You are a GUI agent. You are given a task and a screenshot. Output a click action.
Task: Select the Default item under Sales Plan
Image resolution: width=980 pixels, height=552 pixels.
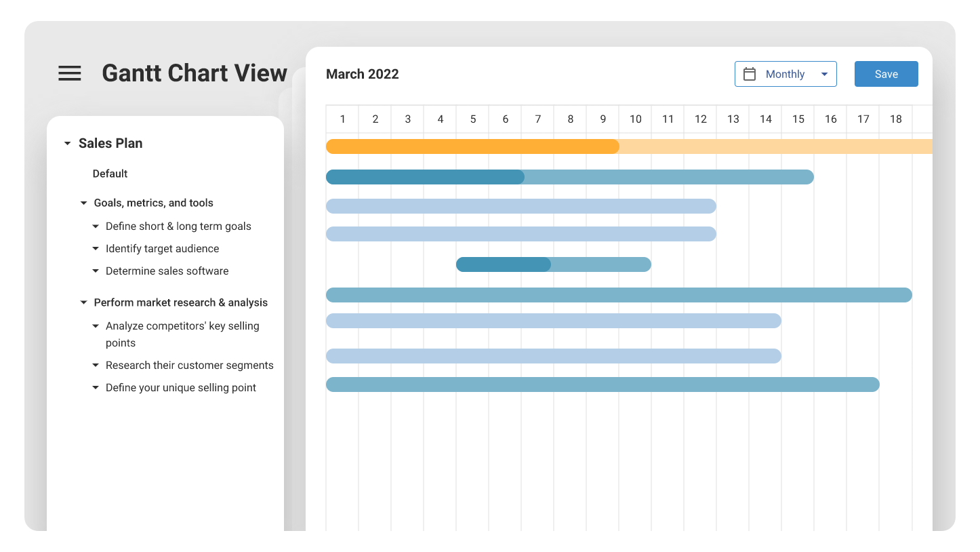coord(110,174)
